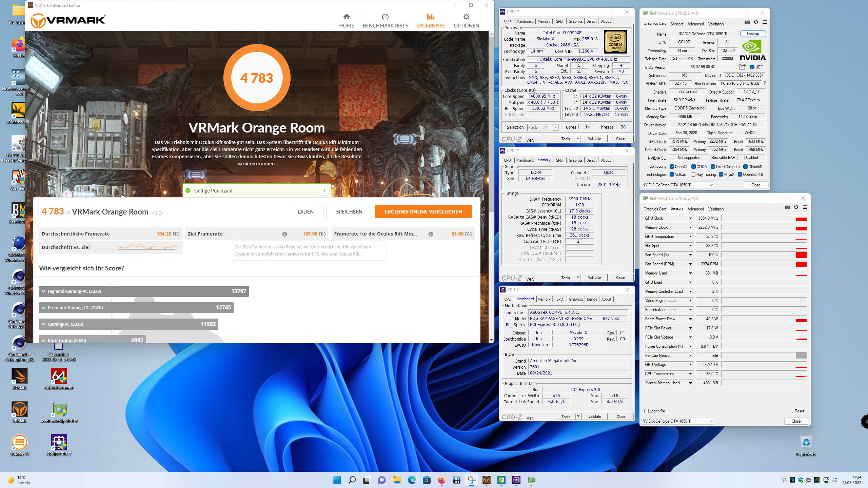Open SPD tab in middle CPU-Z window
This screenshot has height=488, width=868.
click(559, 160)
